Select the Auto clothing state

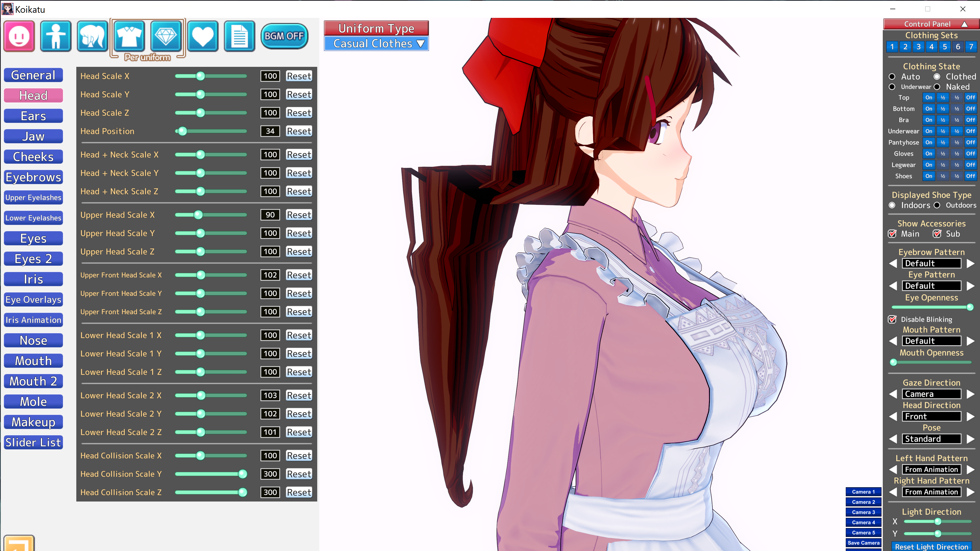pos(892,77)
